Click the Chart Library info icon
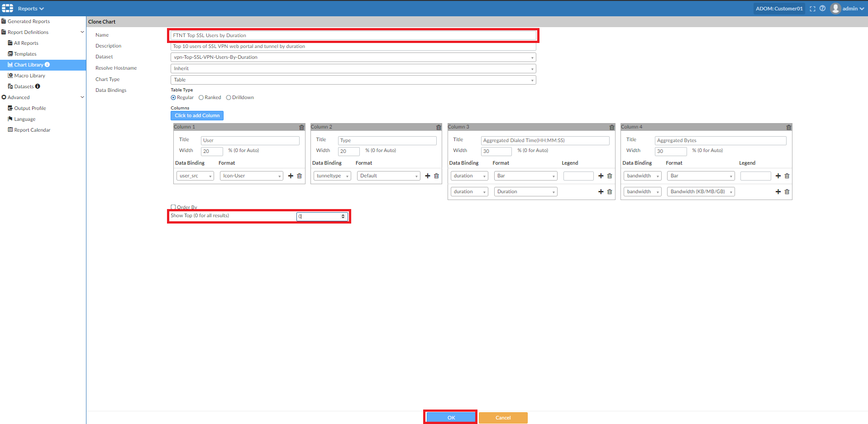The image size is (868, 424). click(48, 65)
